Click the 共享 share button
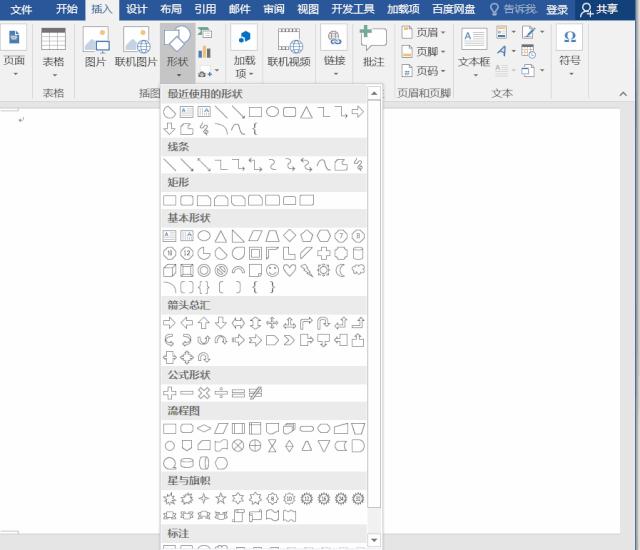The height and width of the screenshot is (550, 640). 599,9
